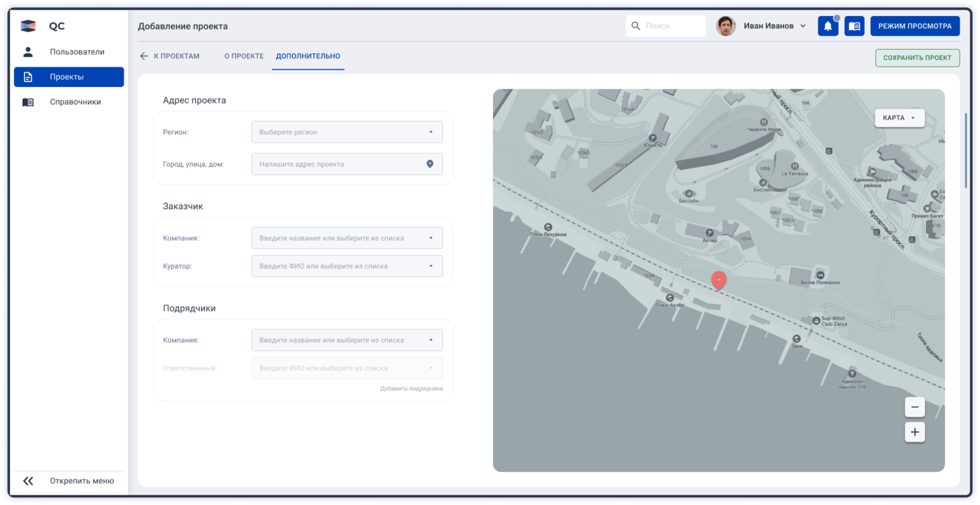Open the Карта map type dropdown
The image size is (980, 505).
tap(899, 118)
